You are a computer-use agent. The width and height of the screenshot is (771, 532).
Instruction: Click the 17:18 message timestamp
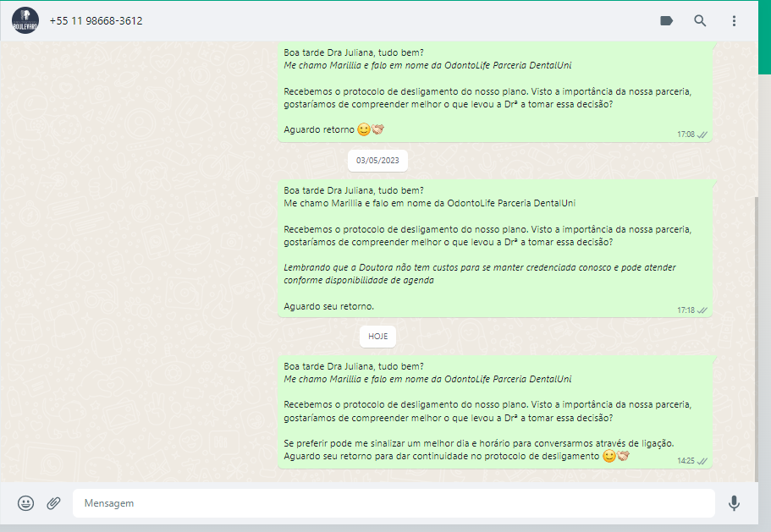pyautogui.click(x=686, y=310)
